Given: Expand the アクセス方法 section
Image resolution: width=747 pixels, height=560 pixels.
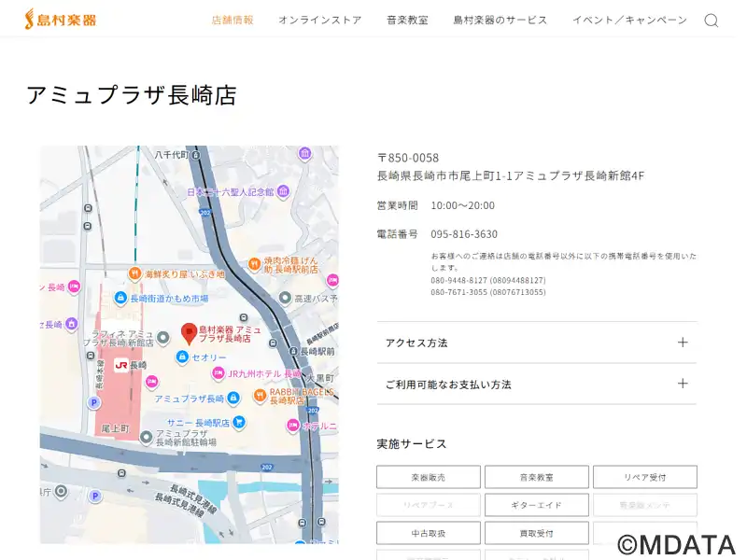Looking at the screenshot, I should pyautogui.click(x=536, y=343).
